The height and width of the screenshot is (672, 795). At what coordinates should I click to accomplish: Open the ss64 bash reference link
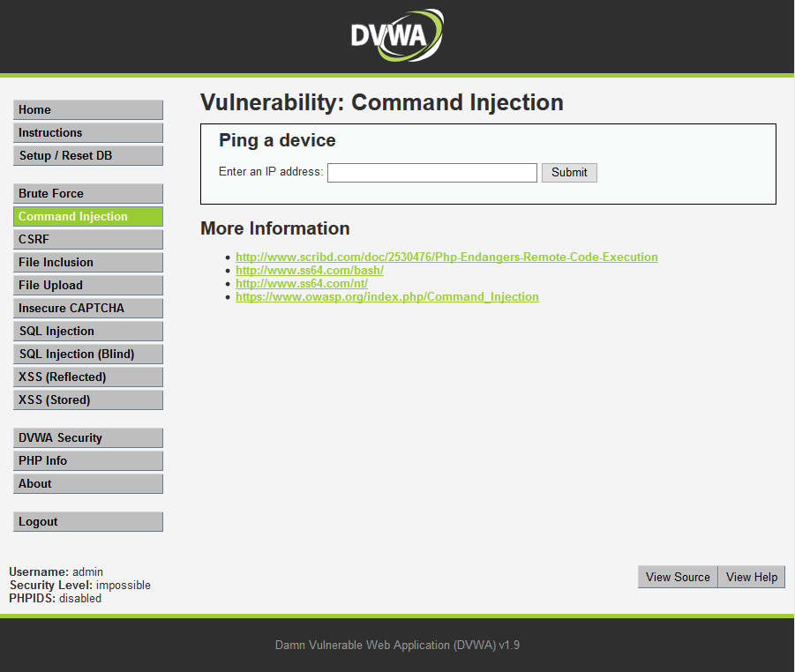click(309, 270)
